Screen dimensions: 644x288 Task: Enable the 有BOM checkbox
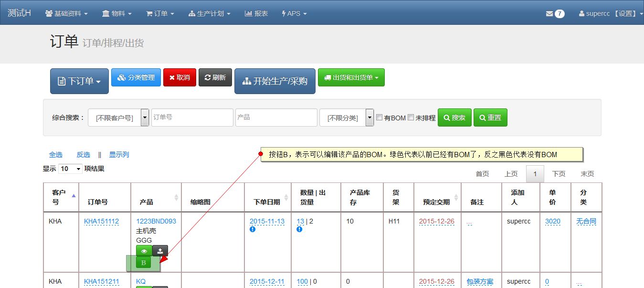pos(379,117)
